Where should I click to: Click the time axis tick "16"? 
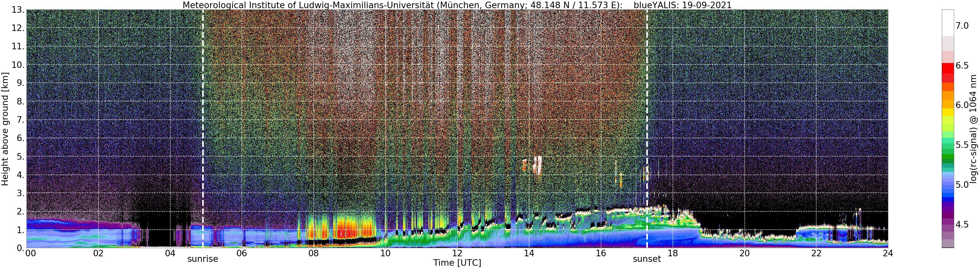601,254
